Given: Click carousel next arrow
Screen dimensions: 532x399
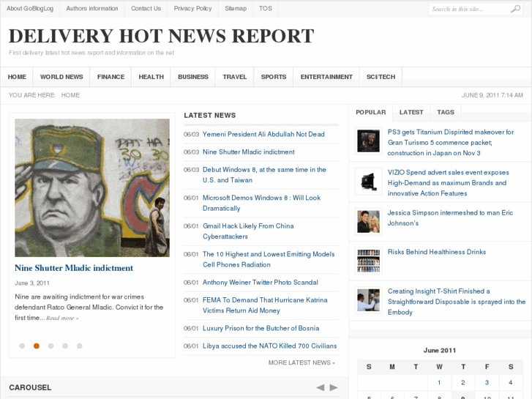Looking at the screenshot, I should click(x=334, y=387).
